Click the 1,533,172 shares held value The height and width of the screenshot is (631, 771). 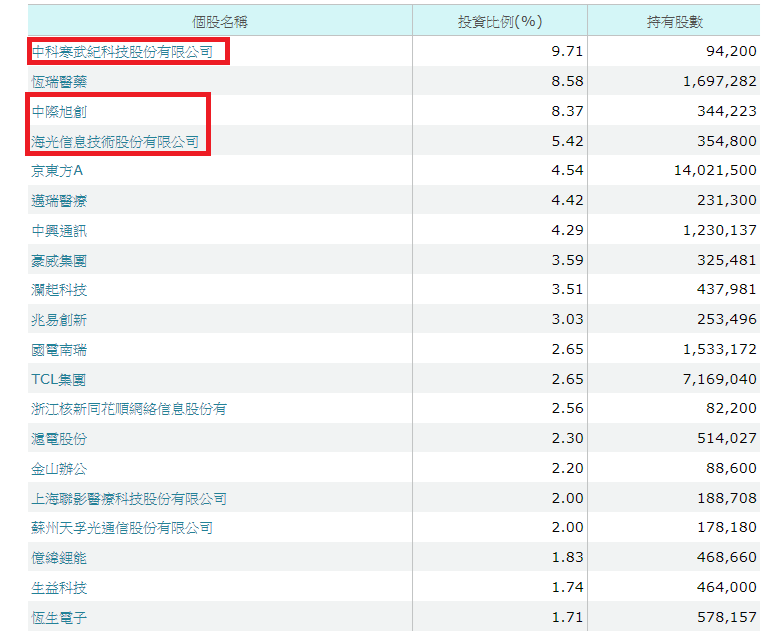click(719, 349)
